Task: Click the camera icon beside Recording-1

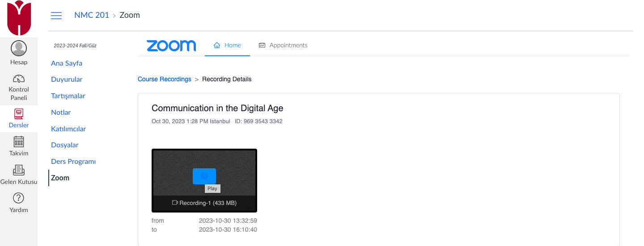Action: point(175,203)
